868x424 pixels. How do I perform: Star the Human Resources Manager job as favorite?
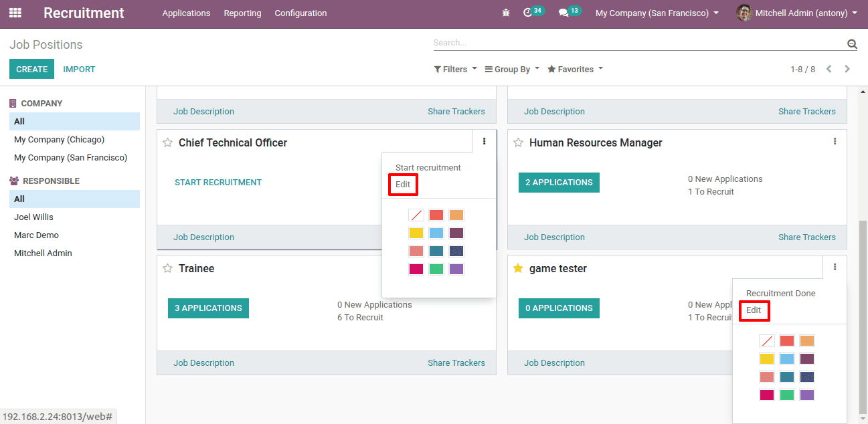point(518,143)
